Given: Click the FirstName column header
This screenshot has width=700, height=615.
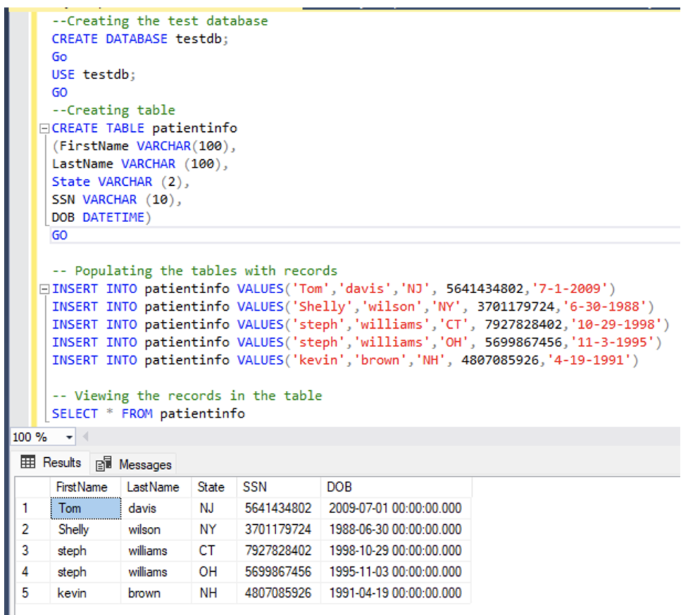Looking at the screenshot, I should coord(81,487).
